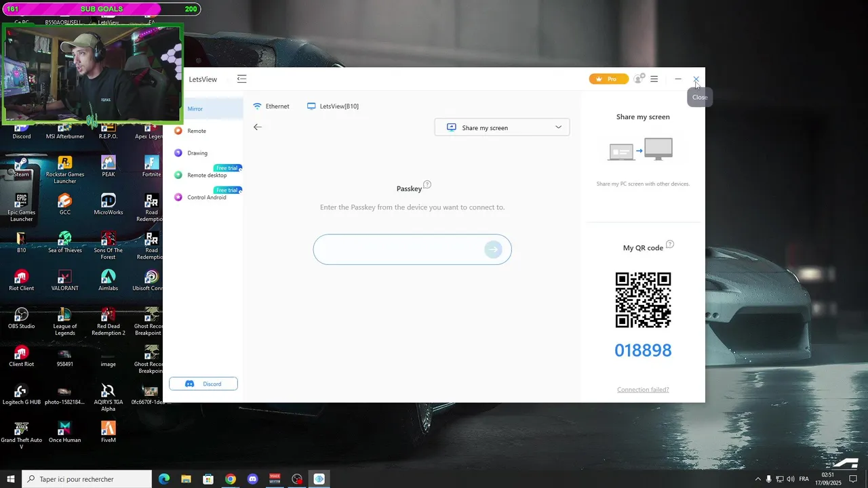Open GCC desktop shortcut
Screen dimensions: 868x488
[65, 205]
